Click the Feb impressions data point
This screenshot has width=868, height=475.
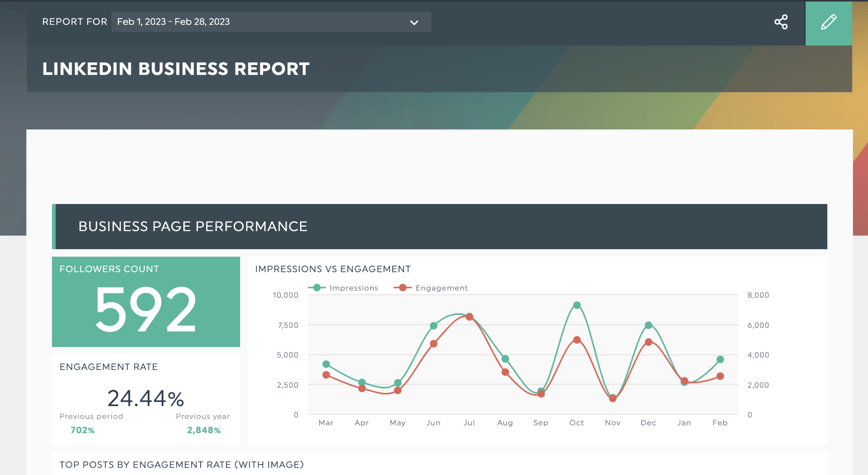tap(720, 360)
